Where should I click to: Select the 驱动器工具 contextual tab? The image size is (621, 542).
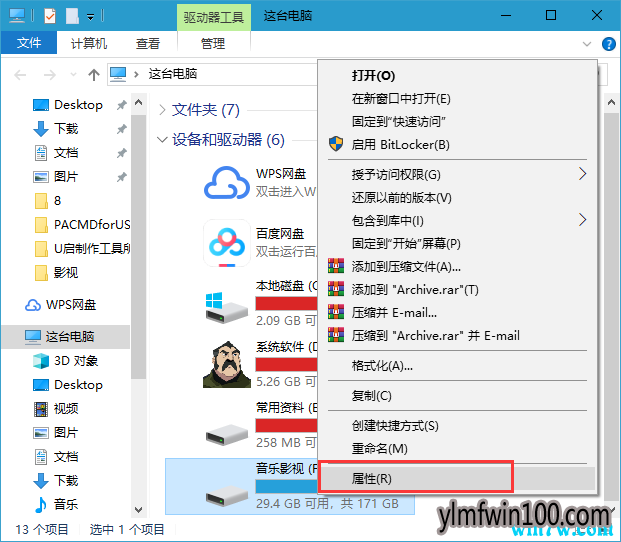pyautogui.click(x=213, y=17)
